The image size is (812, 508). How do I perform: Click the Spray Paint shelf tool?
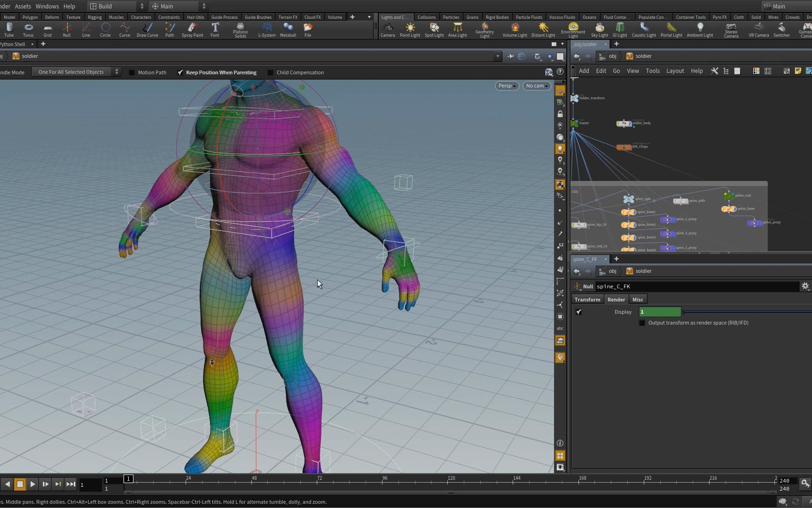tap(192, 30)
